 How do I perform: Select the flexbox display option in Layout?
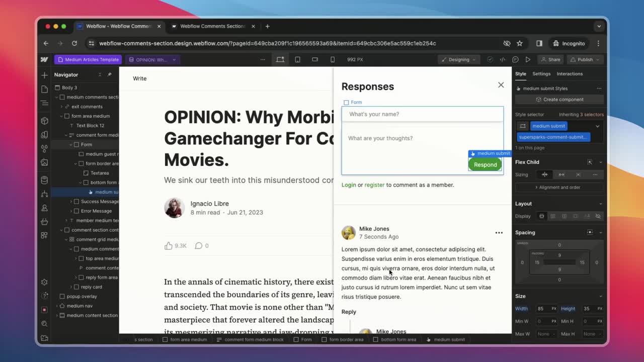(553, 216)
